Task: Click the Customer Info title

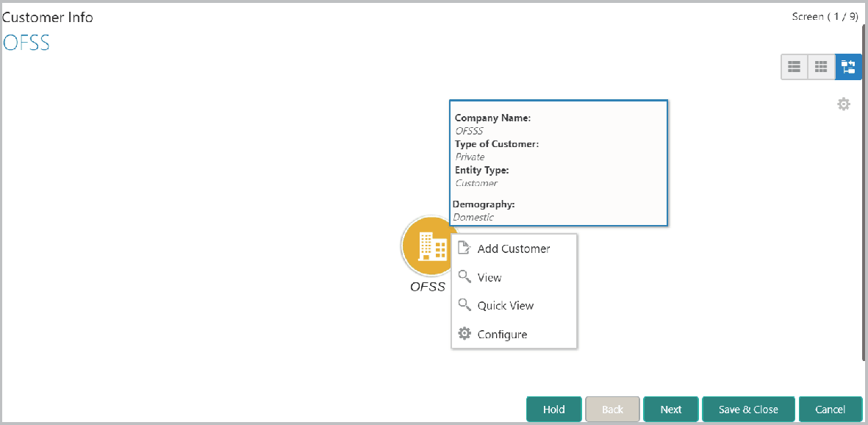Action: point(49,17)
